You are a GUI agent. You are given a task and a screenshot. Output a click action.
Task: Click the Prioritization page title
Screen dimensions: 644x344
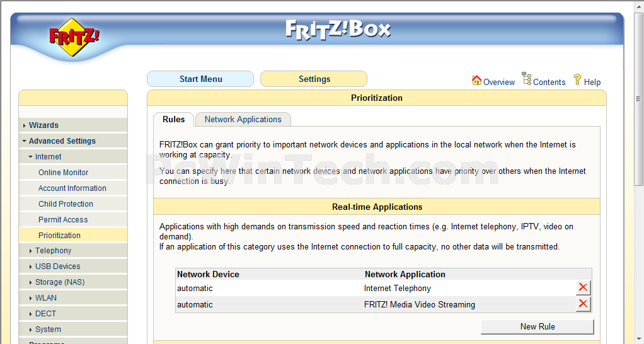377,98
